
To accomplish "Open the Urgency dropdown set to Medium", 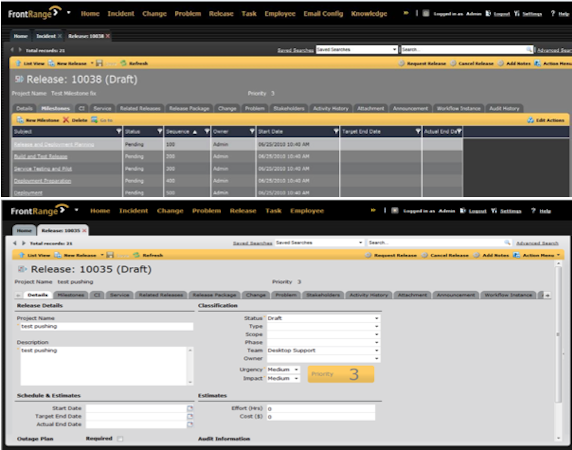I will tap(296, 370).
